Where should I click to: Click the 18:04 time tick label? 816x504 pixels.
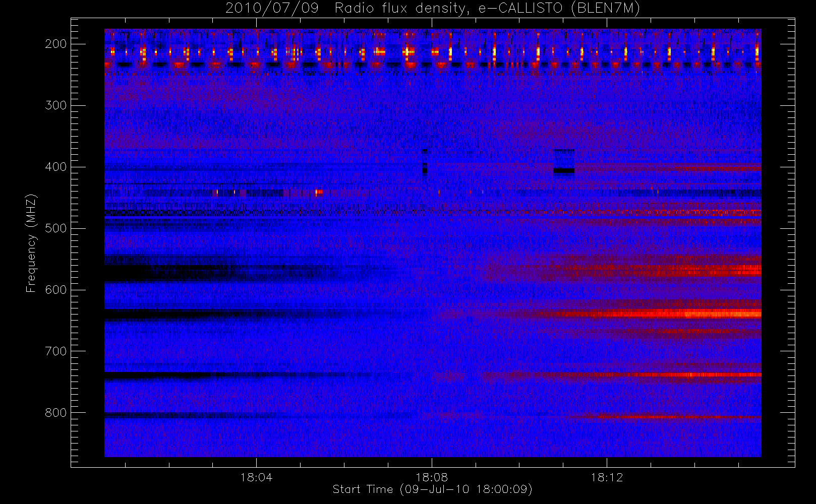point(256,477)
